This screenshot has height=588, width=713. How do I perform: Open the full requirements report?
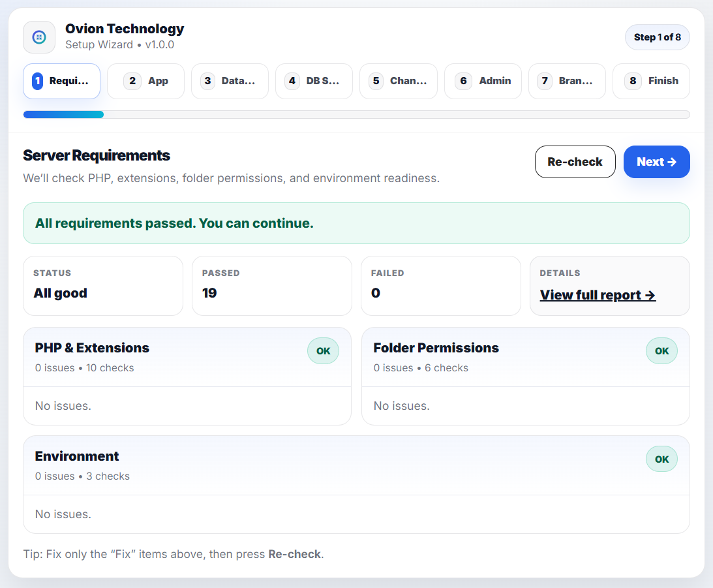(597, 294)
